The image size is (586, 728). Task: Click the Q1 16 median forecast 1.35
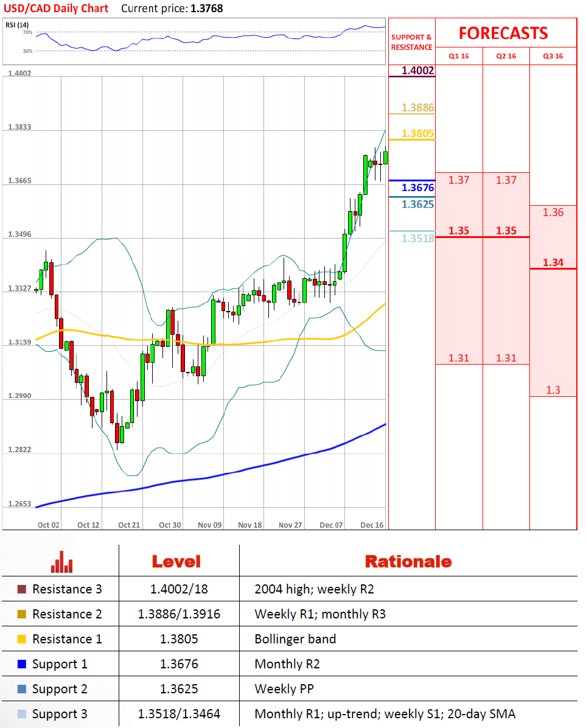[459, 231]
